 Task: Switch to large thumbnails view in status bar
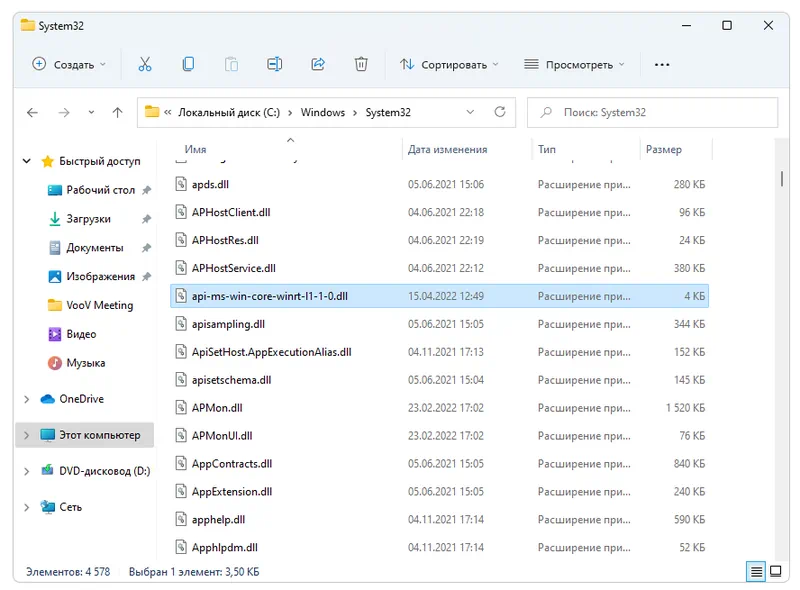click(x=776, y=572)
